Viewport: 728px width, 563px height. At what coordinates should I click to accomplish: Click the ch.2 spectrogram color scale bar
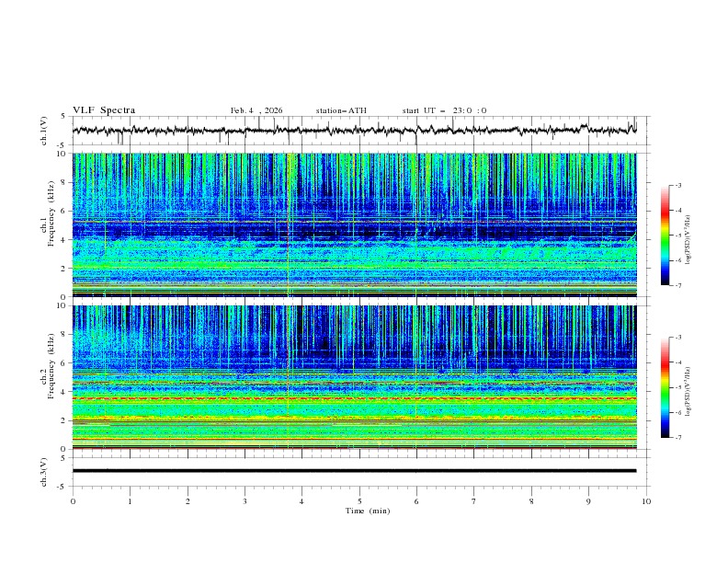click(665, 387)
